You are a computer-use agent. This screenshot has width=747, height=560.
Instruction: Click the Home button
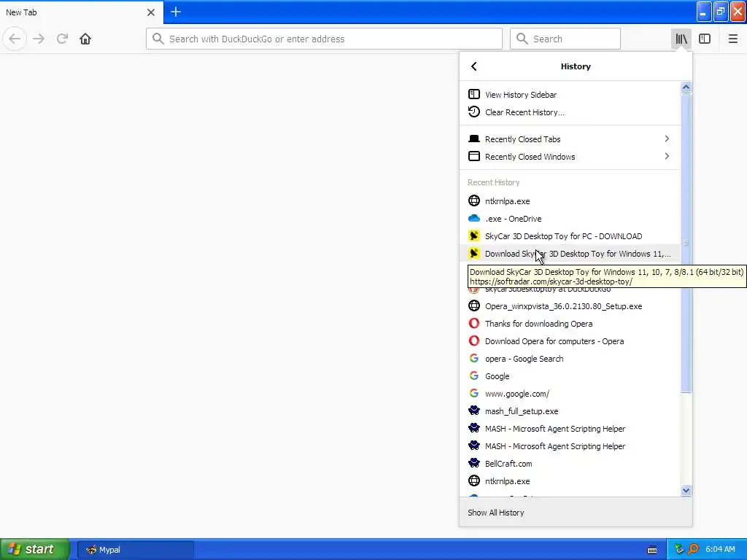coord(85,39)
